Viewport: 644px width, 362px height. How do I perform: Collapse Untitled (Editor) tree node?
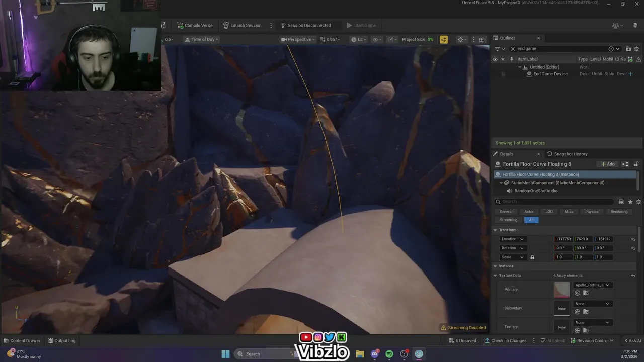click(x=520, y=67)
